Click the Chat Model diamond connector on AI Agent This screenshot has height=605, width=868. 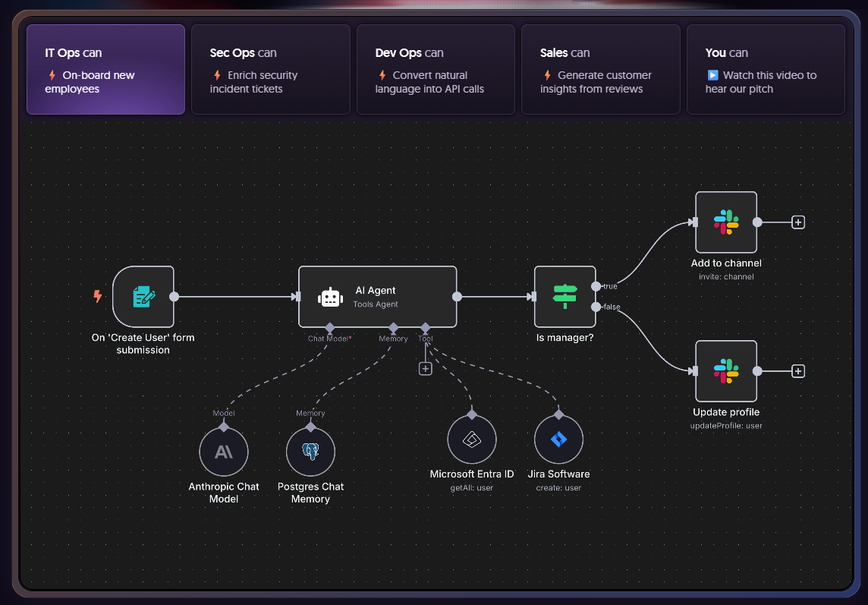(x=329, y=327)
